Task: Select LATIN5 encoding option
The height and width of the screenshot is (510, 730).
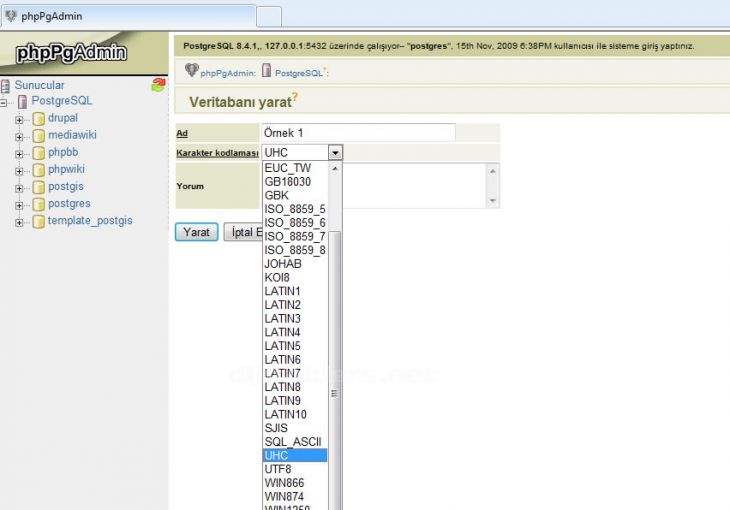Action: 295,346
